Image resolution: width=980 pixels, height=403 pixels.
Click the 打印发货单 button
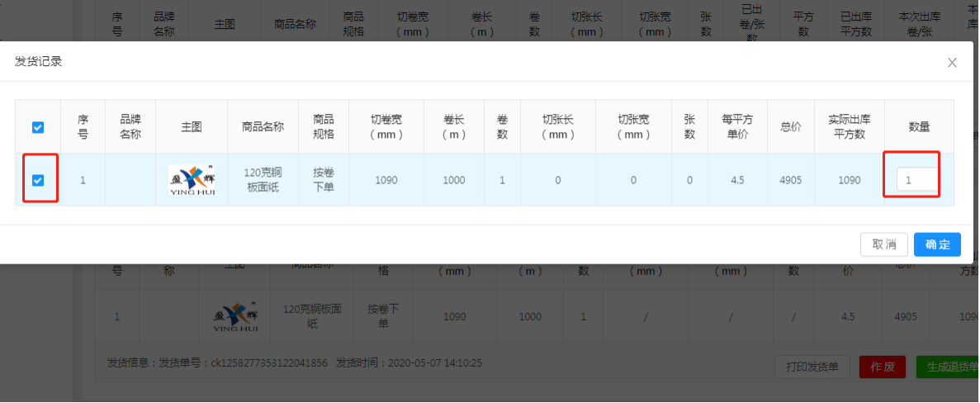pyautogui.click(x=812, y=367)
